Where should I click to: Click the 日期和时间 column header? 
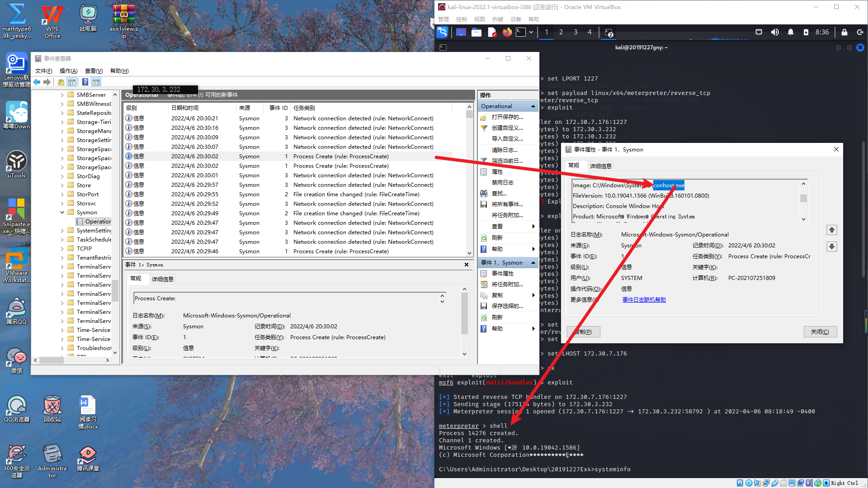202,108
